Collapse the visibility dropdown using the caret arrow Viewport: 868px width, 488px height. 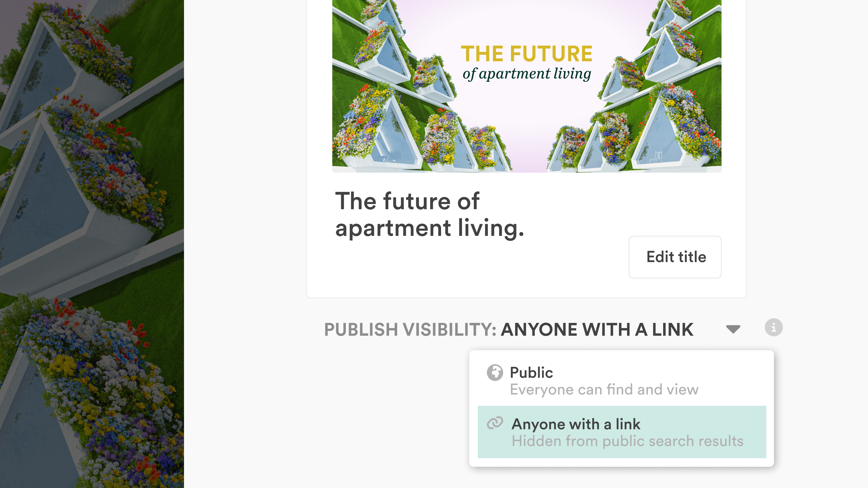tap(733, 329)
